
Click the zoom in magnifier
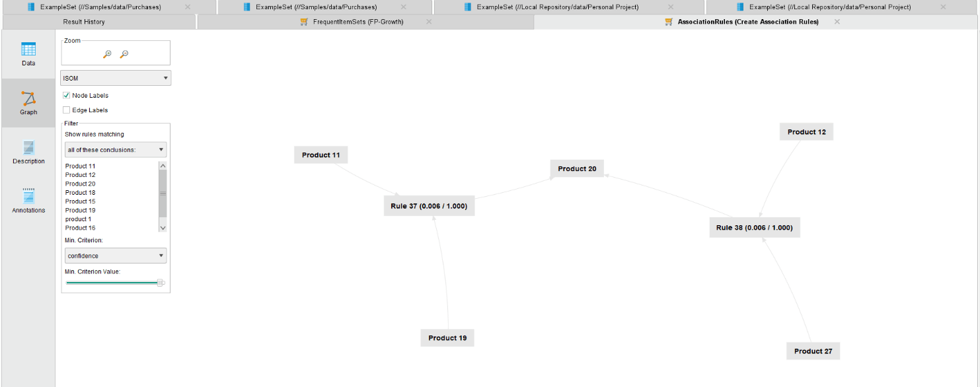[108, 54]
